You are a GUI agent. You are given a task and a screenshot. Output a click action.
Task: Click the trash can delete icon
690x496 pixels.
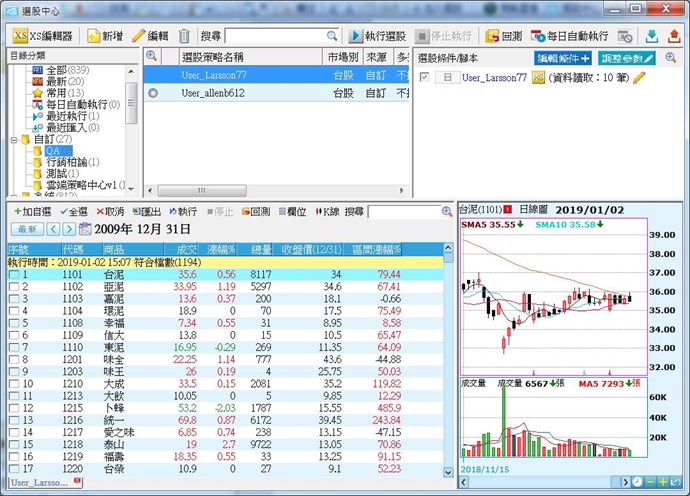184,36
